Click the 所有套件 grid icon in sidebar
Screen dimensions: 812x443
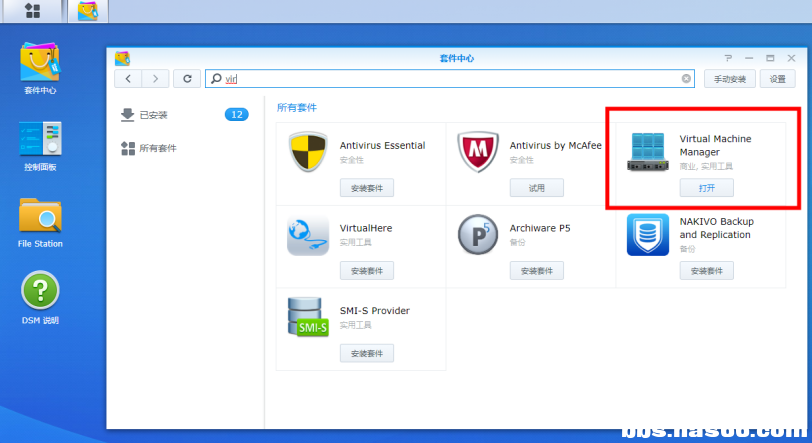coord(127,148)
